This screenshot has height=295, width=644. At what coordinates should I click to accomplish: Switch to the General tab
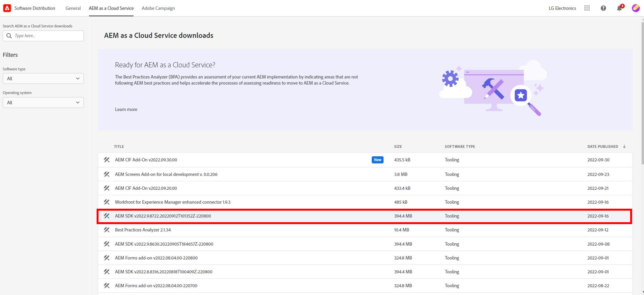(73, 8)
